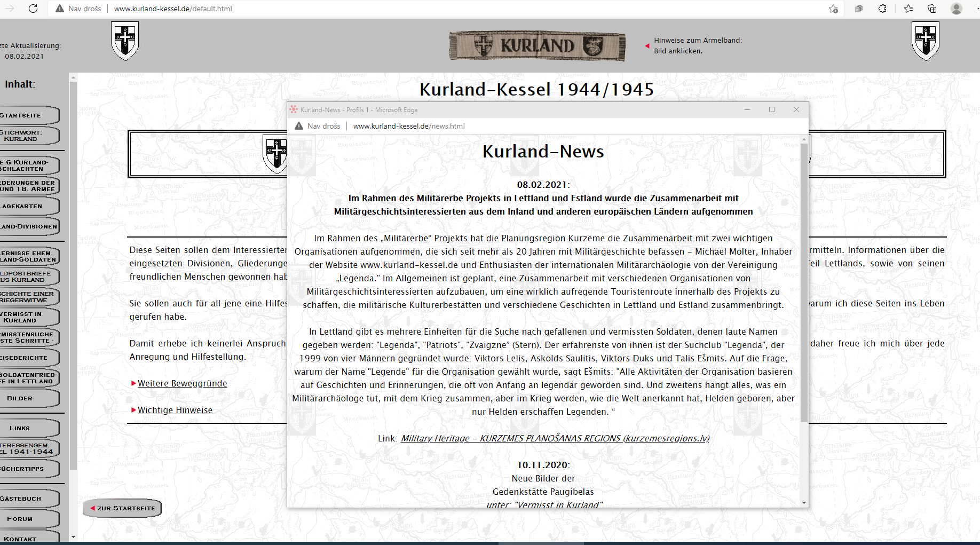Click the popup scrollbar up arrow
Viewport: 980px width, 545px height.
click(804, 139)
